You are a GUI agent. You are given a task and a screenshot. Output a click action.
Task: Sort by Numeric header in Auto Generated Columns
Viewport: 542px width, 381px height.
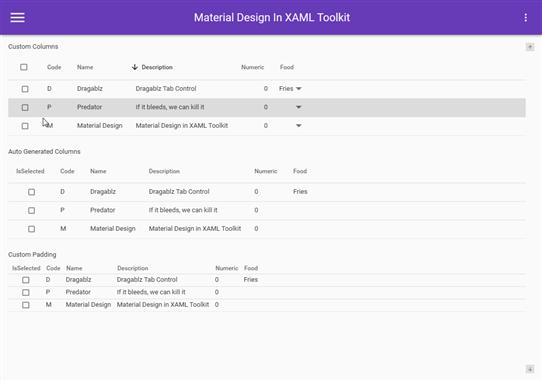click(x=265, y=171)
